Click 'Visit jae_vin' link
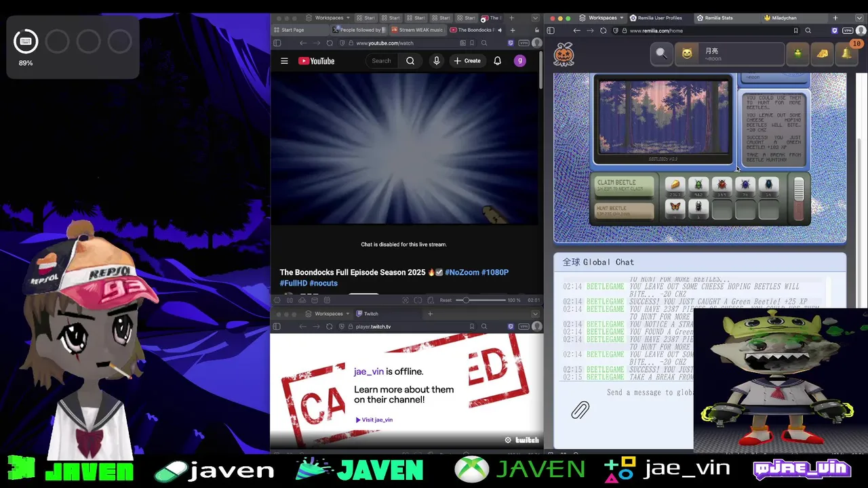This screenshot has width=868, height=488. pos(374,420)
